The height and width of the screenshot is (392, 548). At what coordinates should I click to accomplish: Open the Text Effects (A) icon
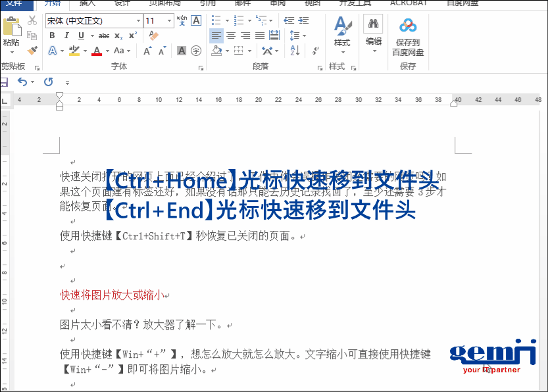click(53, 51)
